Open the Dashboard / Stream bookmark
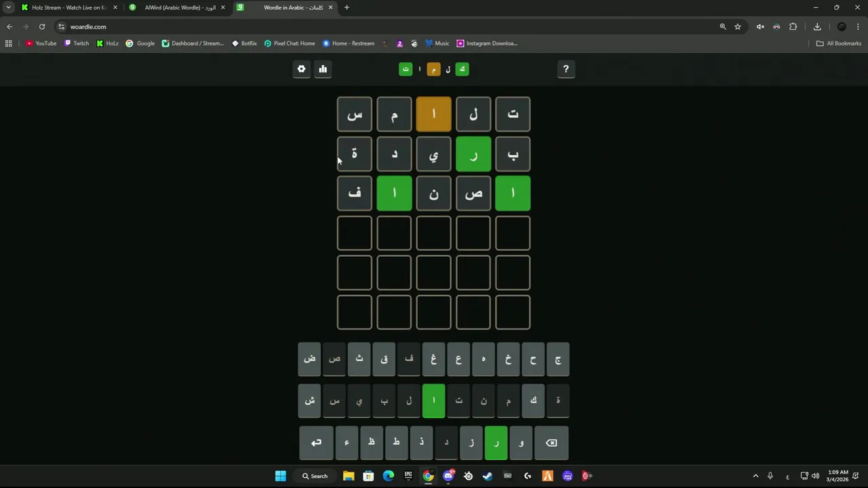 point(193,43)
